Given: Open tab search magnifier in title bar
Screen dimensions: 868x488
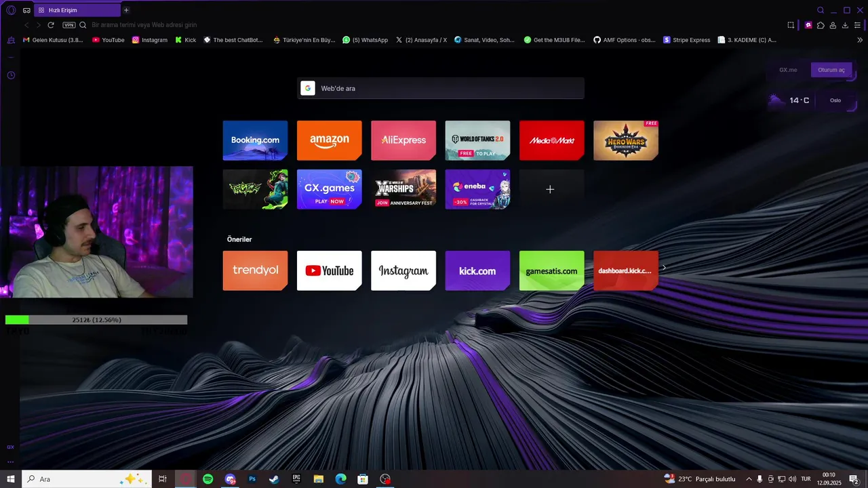Looking at the screenshot, I should [x=821, y=10].
